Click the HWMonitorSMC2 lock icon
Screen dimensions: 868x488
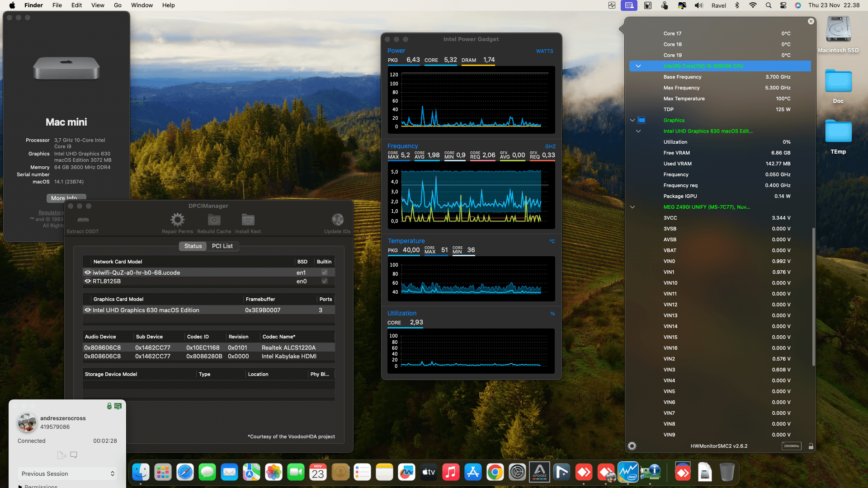811,446
